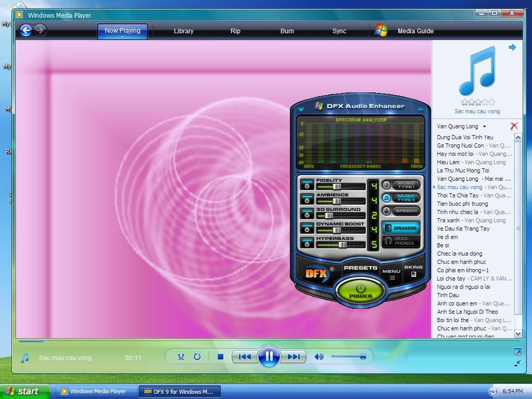Rate the song with the star rating

[x=478, y=102]
